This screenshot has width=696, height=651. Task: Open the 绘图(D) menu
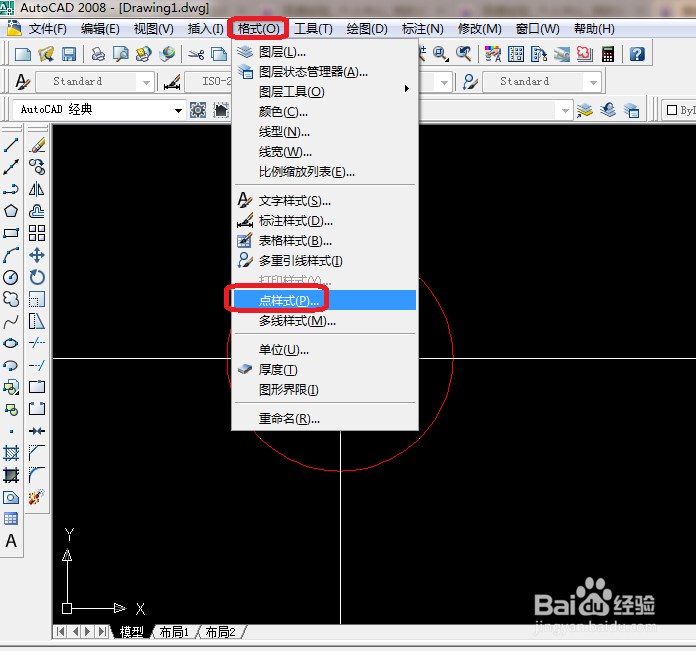[x=367, y=29]
